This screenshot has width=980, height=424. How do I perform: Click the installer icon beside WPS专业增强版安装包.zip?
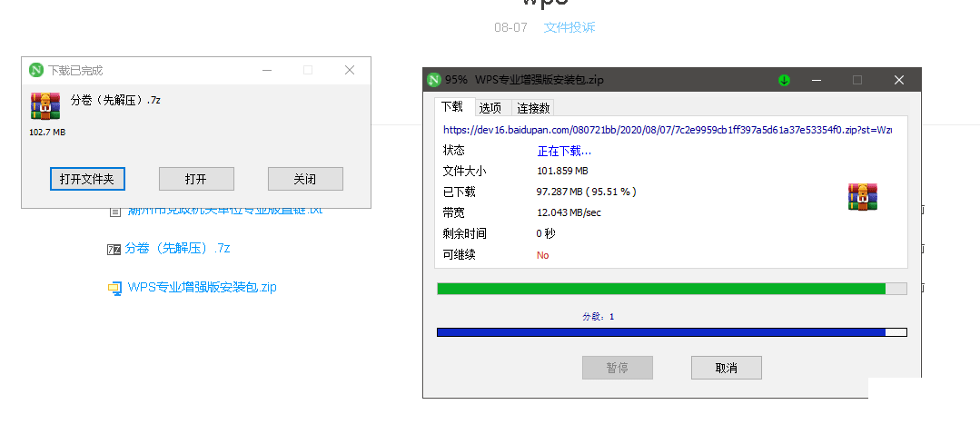click(114, 289)
